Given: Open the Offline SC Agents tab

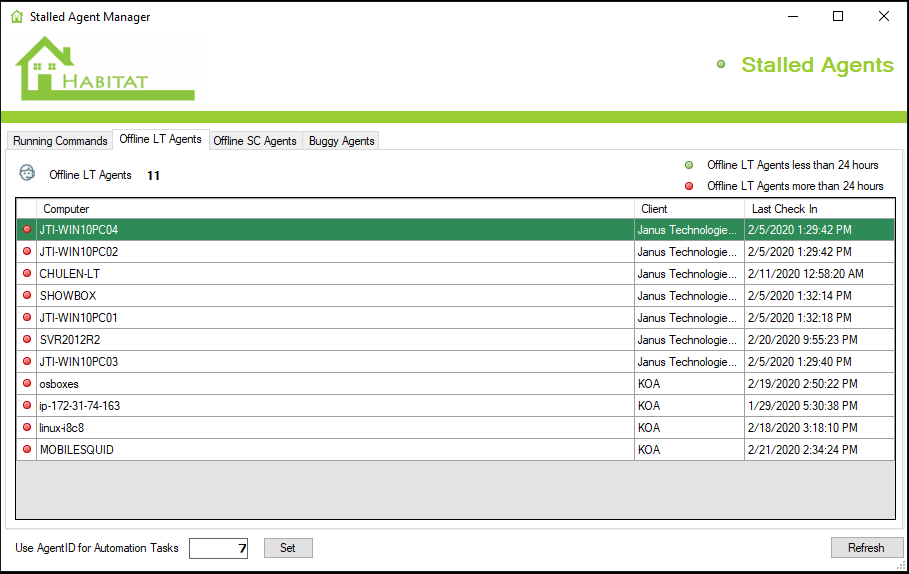Looking at the screenshot, I should pos(255,141).
